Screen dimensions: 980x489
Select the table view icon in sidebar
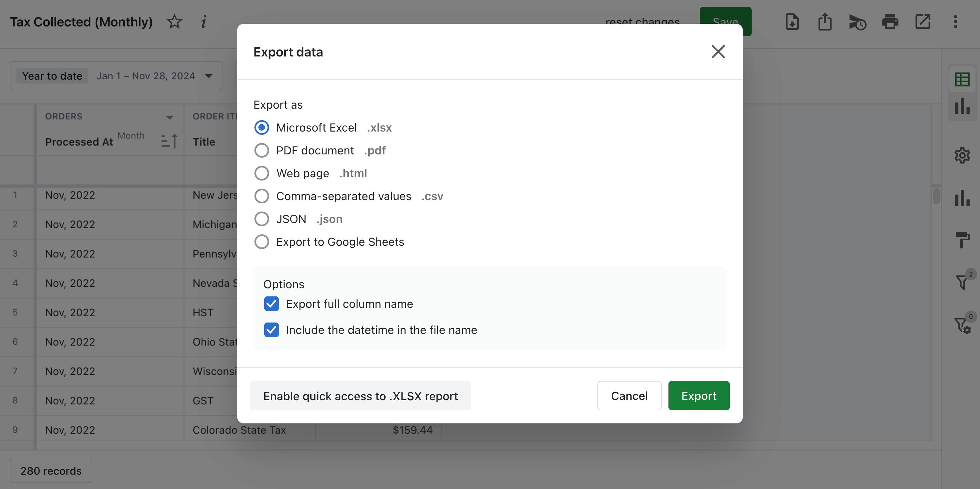pyautogui.click(x=962, y=80)
